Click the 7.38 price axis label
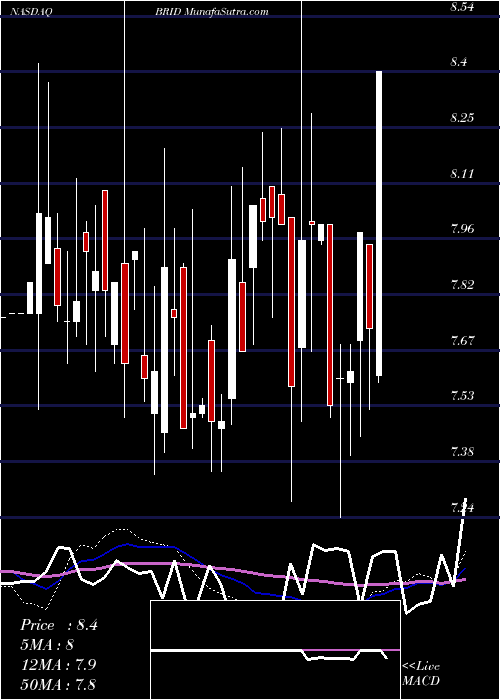 pos(462,452)
